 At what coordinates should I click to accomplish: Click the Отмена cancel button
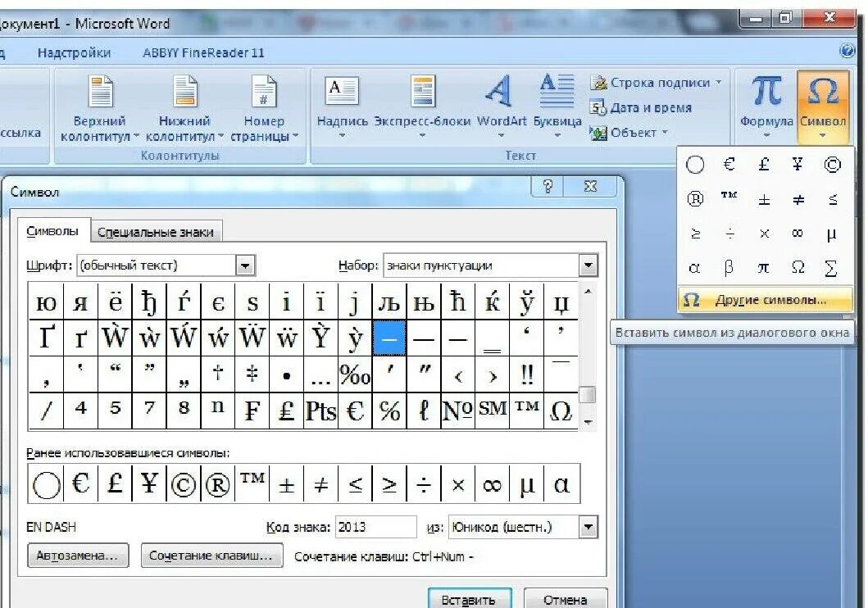coord(566,599)
